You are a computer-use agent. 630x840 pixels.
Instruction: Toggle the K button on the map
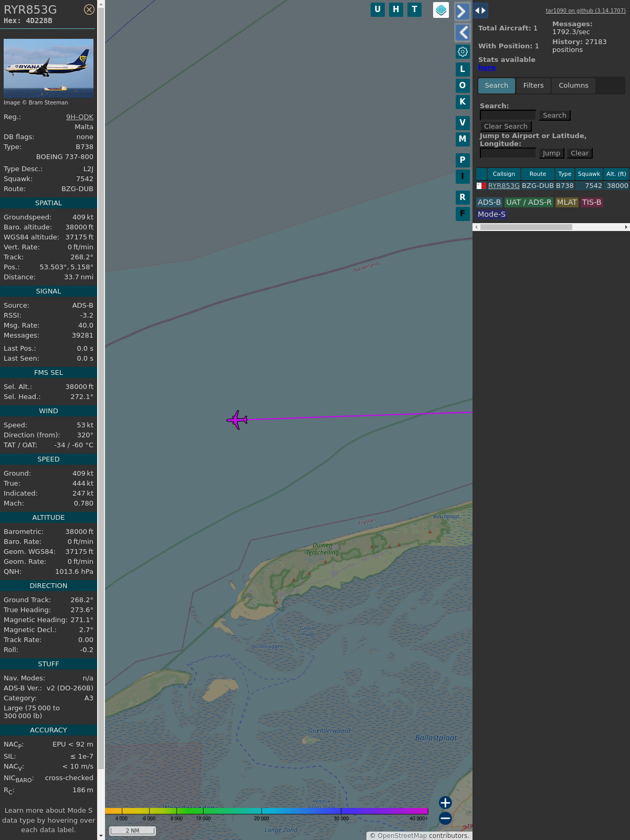[463, 102]
